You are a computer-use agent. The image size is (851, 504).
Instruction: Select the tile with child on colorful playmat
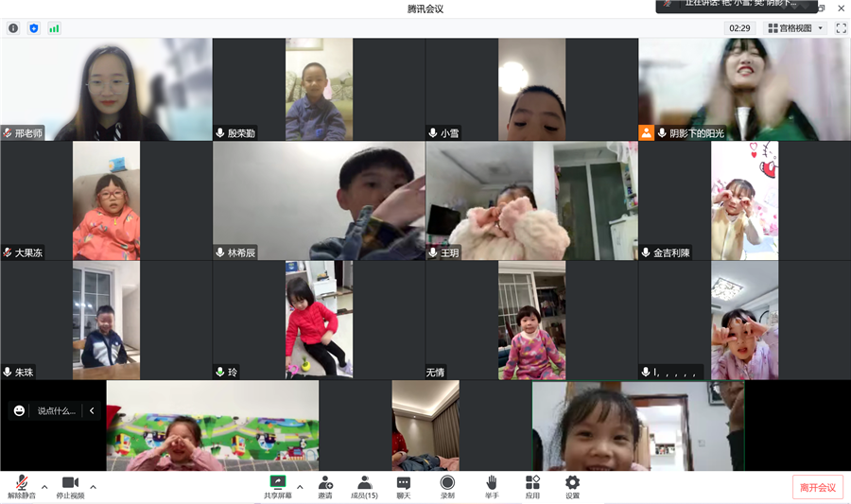(213, 426)
